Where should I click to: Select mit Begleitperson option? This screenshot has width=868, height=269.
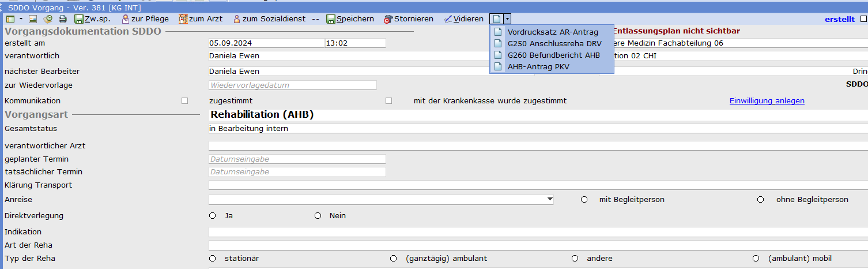(584, 199)
